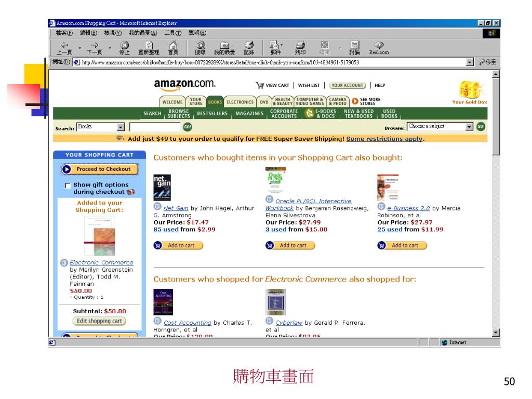Open the View menu
532x399 pixels.
click(113, 33)
